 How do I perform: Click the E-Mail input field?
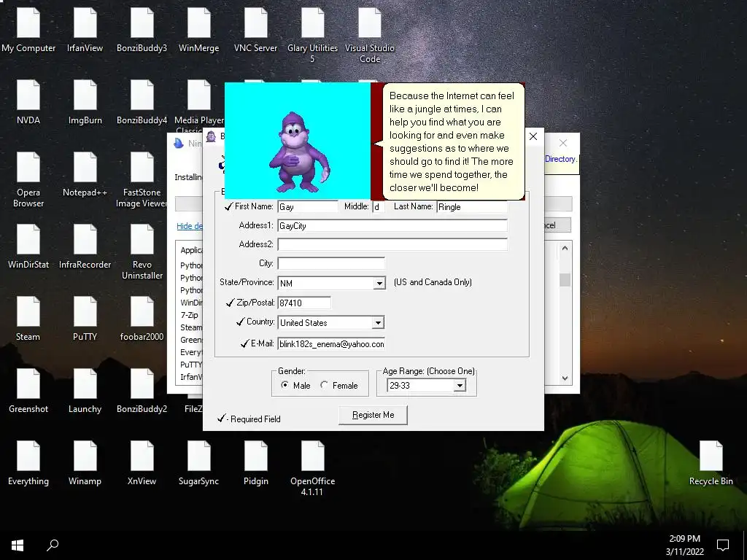tap(331, 344)
